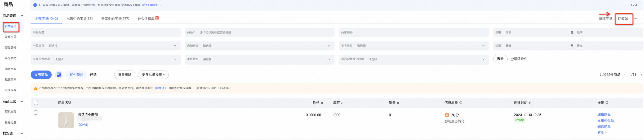The width and height of the screenshot is (644, 140).
Task: Click the 信息质量 help question icon
Action: click(x=461, y=102)
